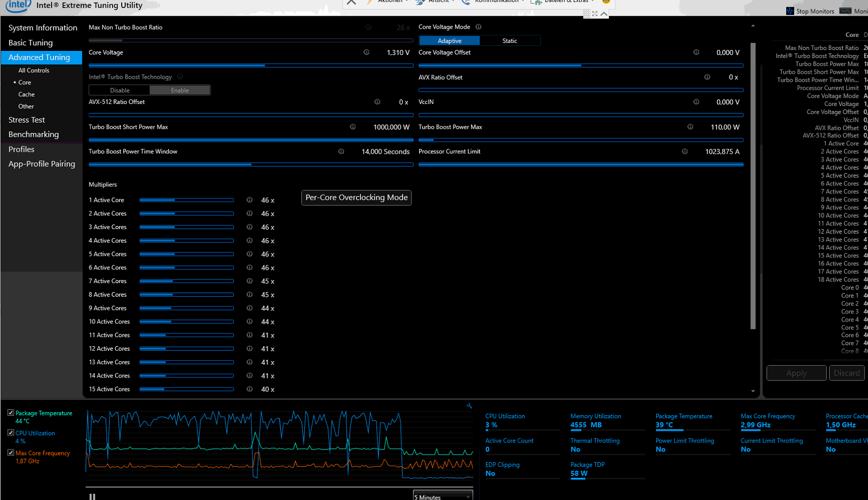
Task: Click the smiley feedback icon in remote toolbar
Action: point(606,2)
